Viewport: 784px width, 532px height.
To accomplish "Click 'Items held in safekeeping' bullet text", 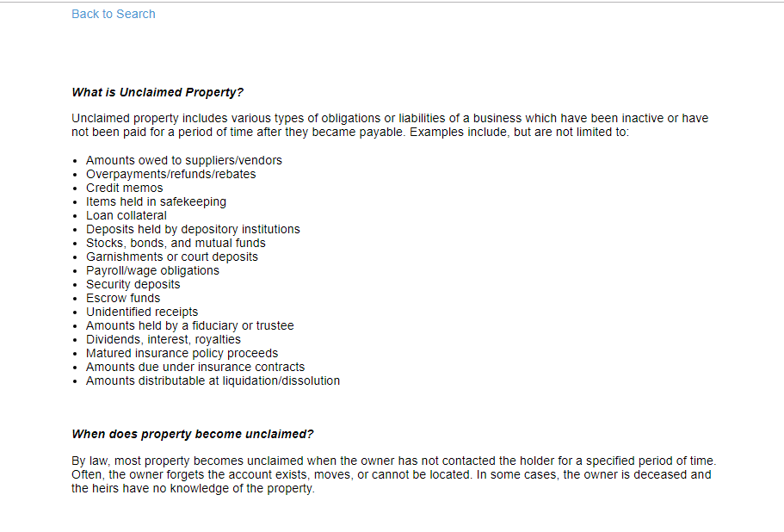I will 156,201.
